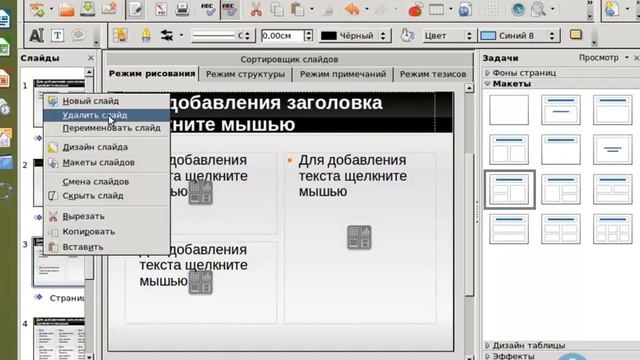The width and height of the screenshot is (640, 360).
Task: Open the line style dropdown
Action: pos(223,36)
